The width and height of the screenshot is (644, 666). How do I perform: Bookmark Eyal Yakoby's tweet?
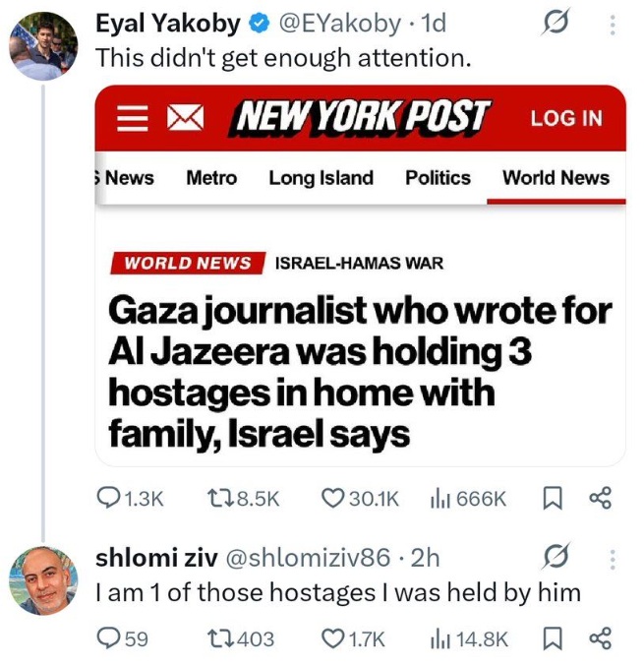coord(551,499)
